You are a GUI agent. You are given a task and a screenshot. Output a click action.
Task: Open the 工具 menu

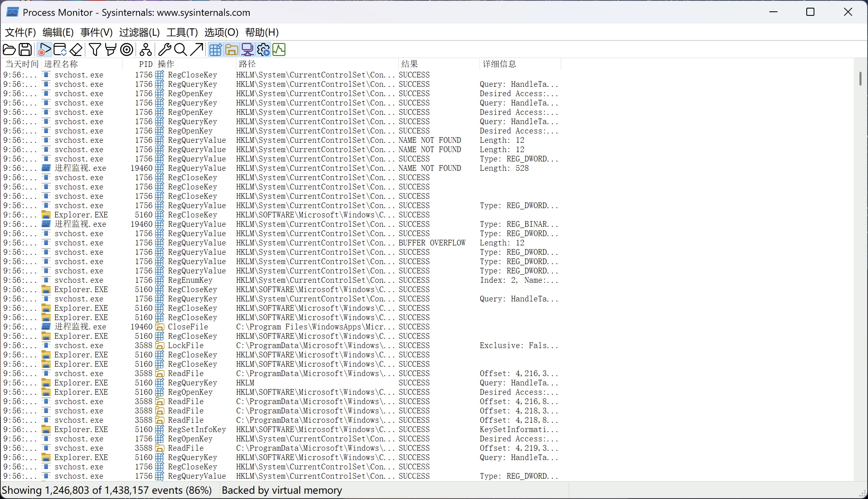coord(181,32)
